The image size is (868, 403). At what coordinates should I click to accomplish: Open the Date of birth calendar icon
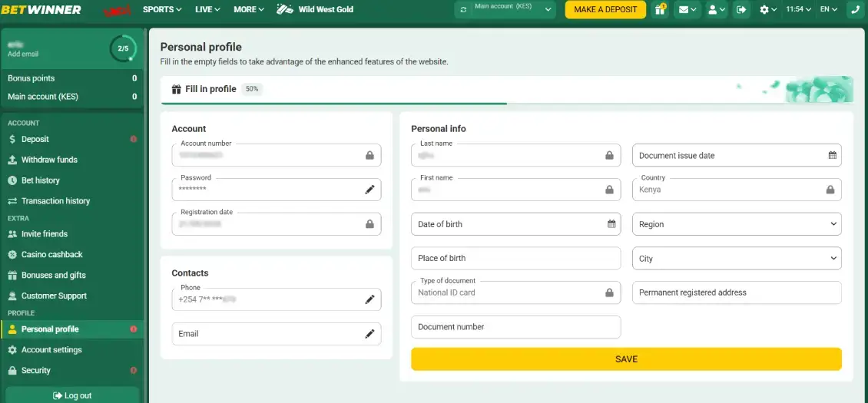[611, 224]
